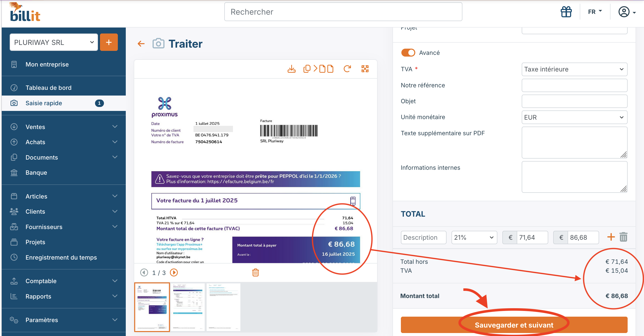Open Tableau de bord
The image size is (644, 336).
tap(48, 88)
